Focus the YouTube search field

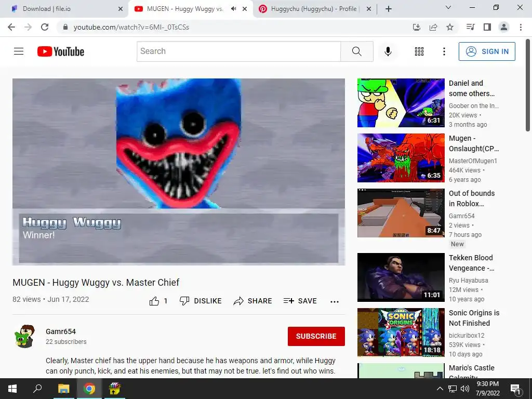238,51
